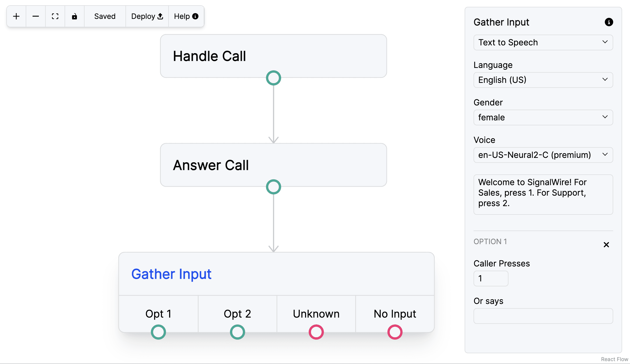Click the Opt 2 green output handle
630x364 pixels.
tap(238, 332)
